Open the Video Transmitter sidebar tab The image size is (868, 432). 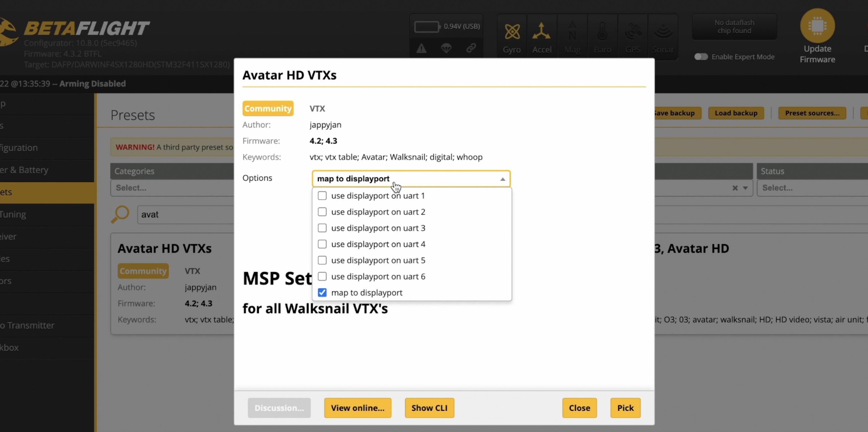point(34,325)
